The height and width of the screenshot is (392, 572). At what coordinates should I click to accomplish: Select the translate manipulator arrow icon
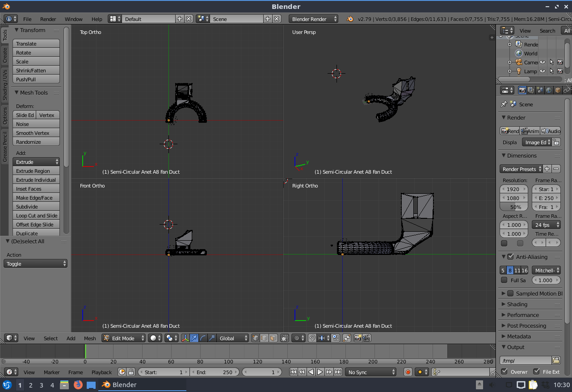(194, 338)
